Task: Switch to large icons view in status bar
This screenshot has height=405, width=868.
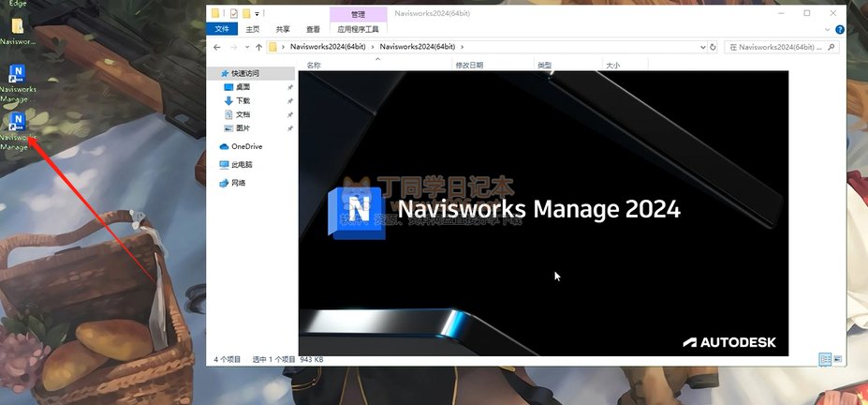Action: [838, 359]
